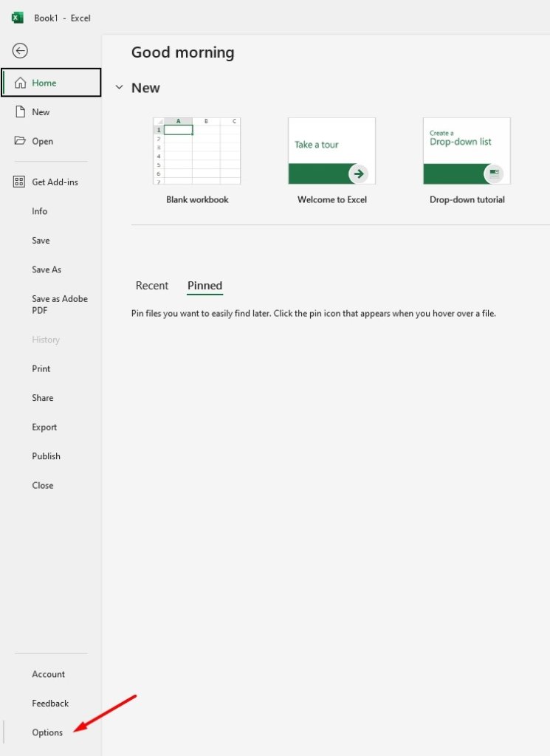Select Save as Adobe PDF

60,304
